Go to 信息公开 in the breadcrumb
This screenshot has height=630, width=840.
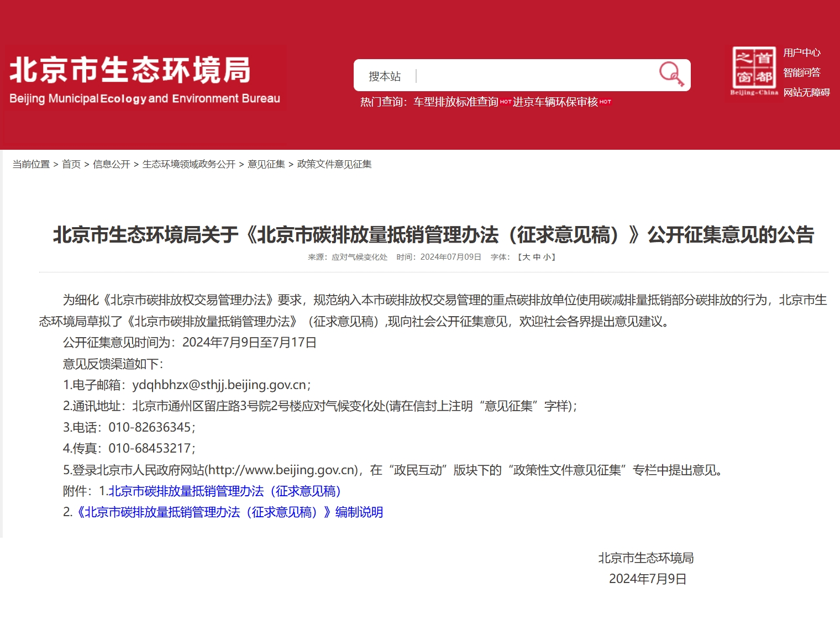click(x=112, y=164)
